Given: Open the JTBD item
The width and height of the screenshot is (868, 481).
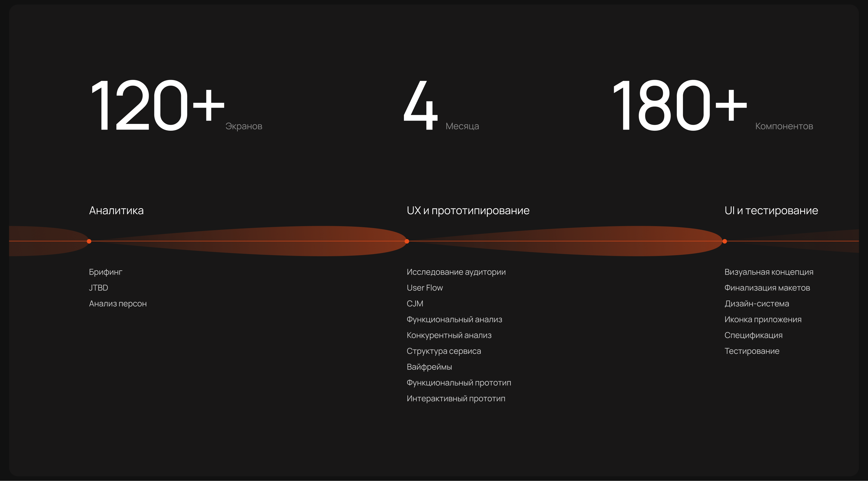Looking at the screenshot, I should [98, 288].
